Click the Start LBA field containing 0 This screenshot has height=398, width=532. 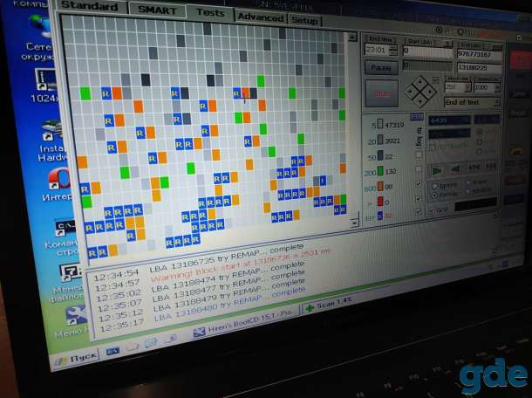coord(427,51)
